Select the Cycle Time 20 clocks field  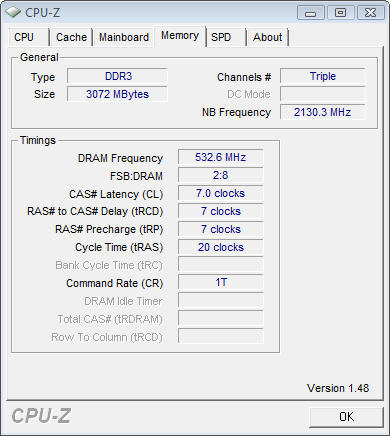click(220, 247)
